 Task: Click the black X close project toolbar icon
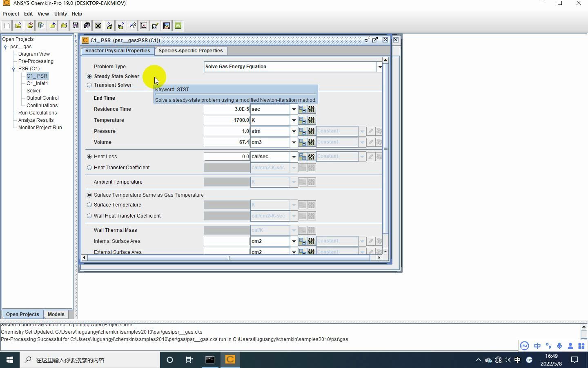pyautogui.click(x=98, y=26)
